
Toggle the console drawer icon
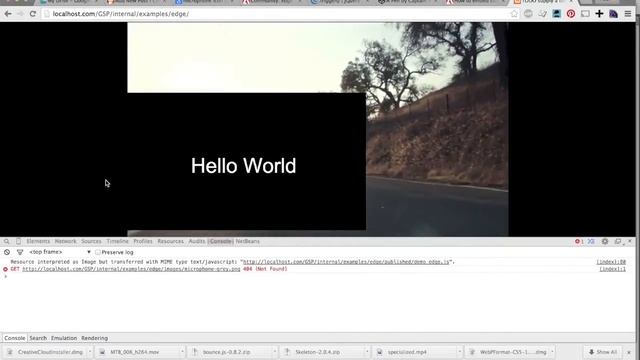[591, 241]
